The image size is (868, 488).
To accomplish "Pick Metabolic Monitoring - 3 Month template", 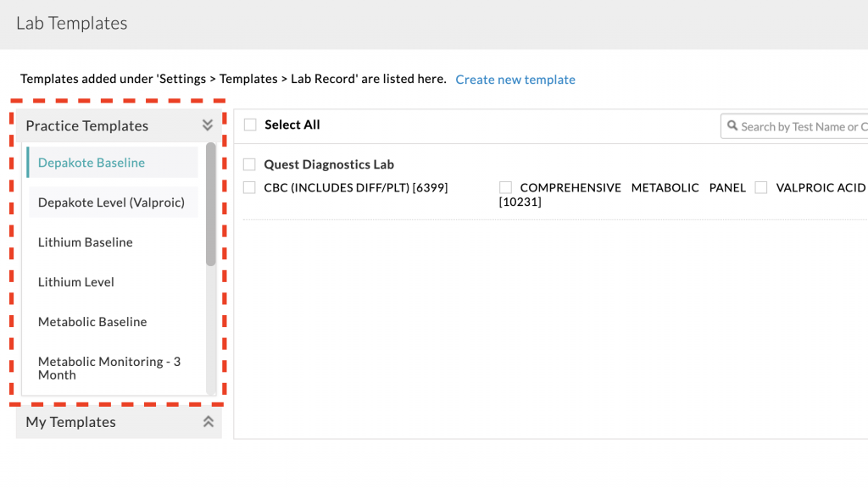I will tap(109, 368).
